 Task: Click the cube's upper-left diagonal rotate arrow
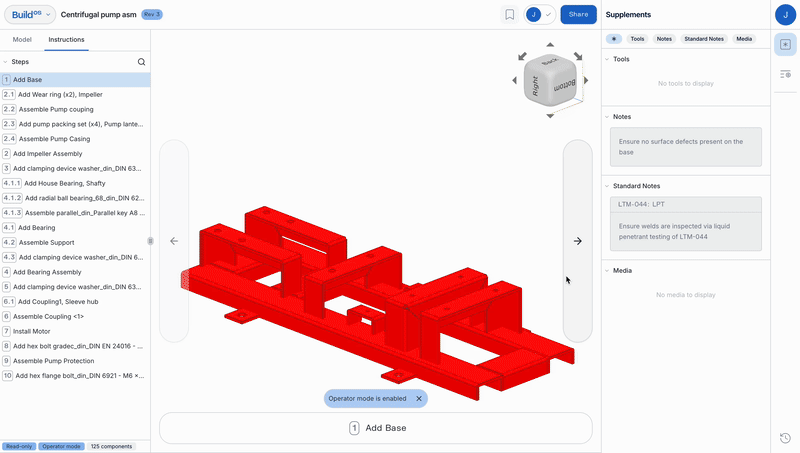pyautogui.click(x=522, y=56)
